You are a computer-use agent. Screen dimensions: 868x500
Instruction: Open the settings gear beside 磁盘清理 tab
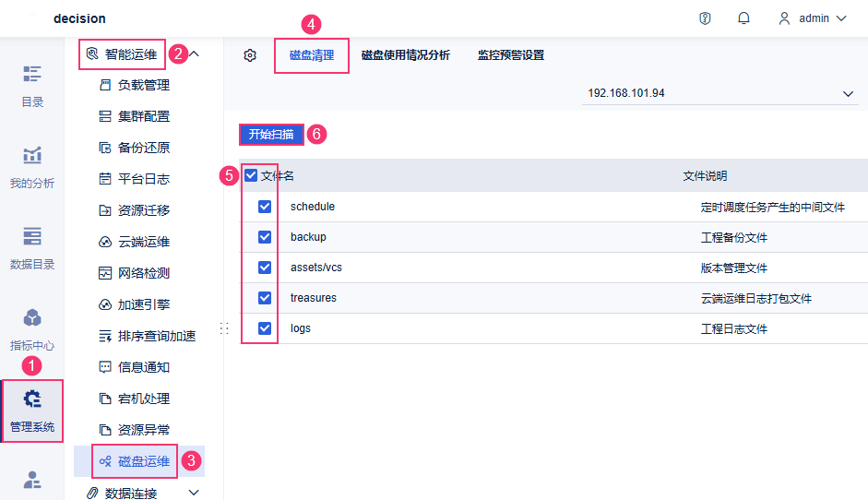250,55
